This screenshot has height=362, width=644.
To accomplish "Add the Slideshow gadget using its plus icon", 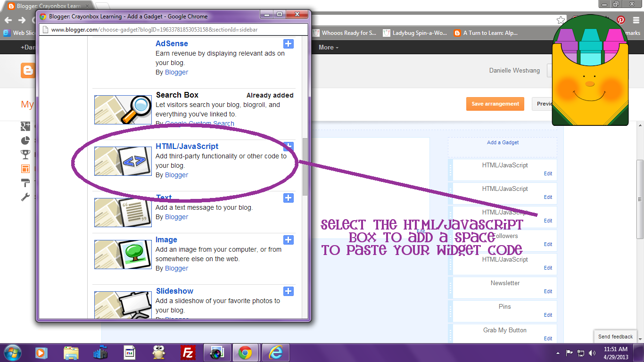I will pos(289,291).
